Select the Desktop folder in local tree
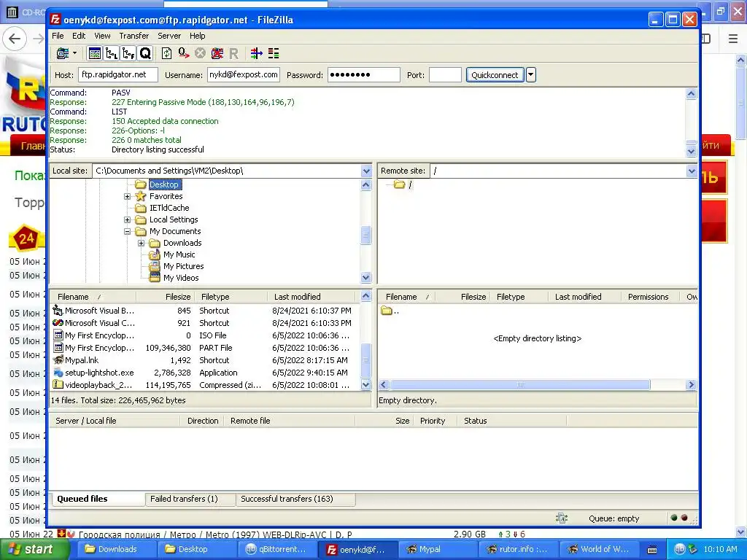 163,184
